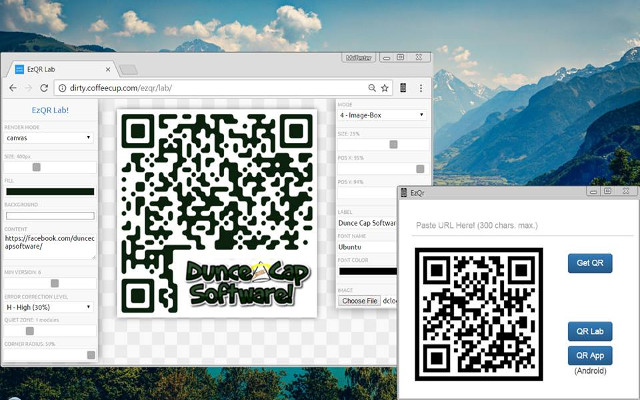The image size is (640, 400).
Task: Maximize the Chrome browser window
Action: (400, 58)
